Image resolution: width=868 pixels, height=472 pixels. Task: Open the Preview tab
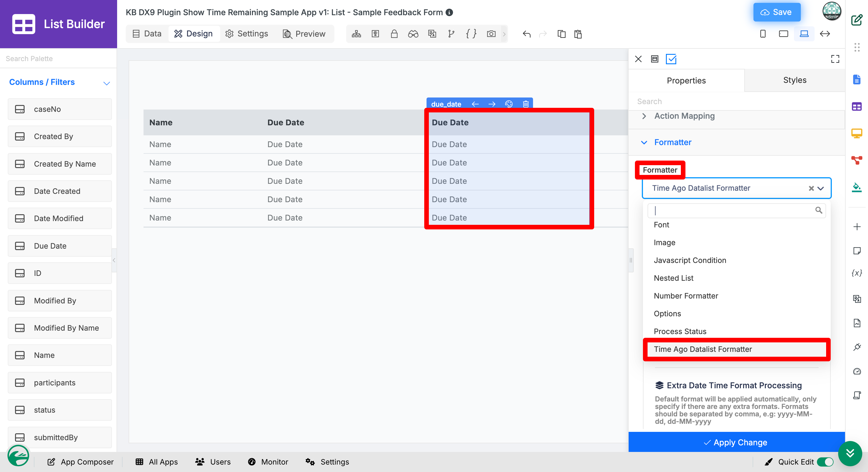304,34
